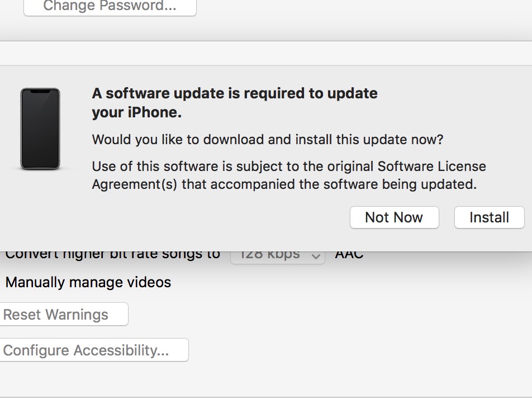This screenshot has width=532, height=399.
Task: Click the empty toolbar strip above the dialog
Action: [x=266, y=54]
